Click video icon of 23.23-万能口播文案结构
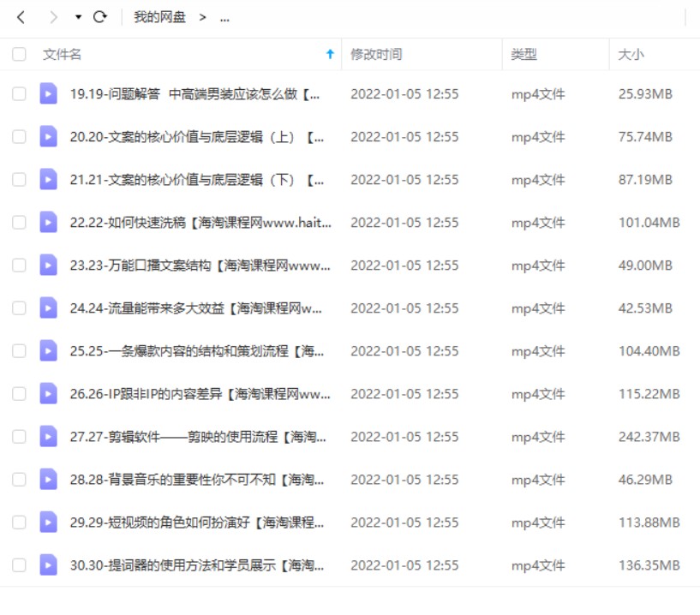700x615 pixels. [48, 266]
